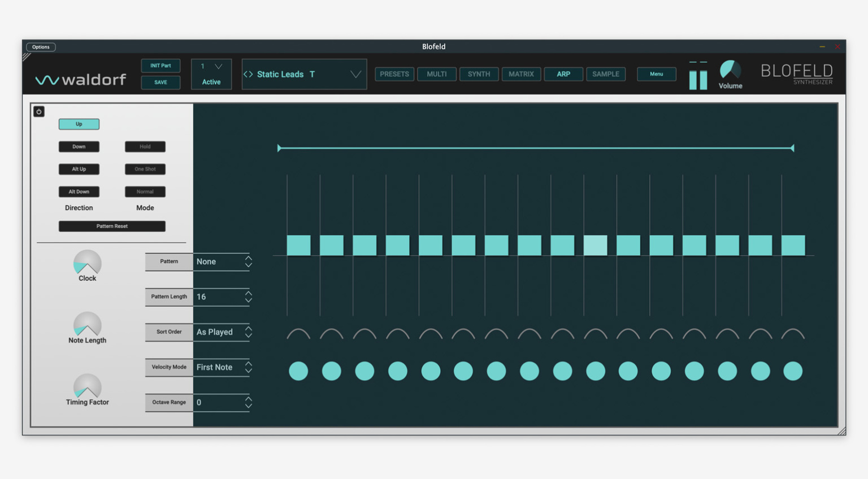Open the Static Leads preset dropdown

click(355, 75)
